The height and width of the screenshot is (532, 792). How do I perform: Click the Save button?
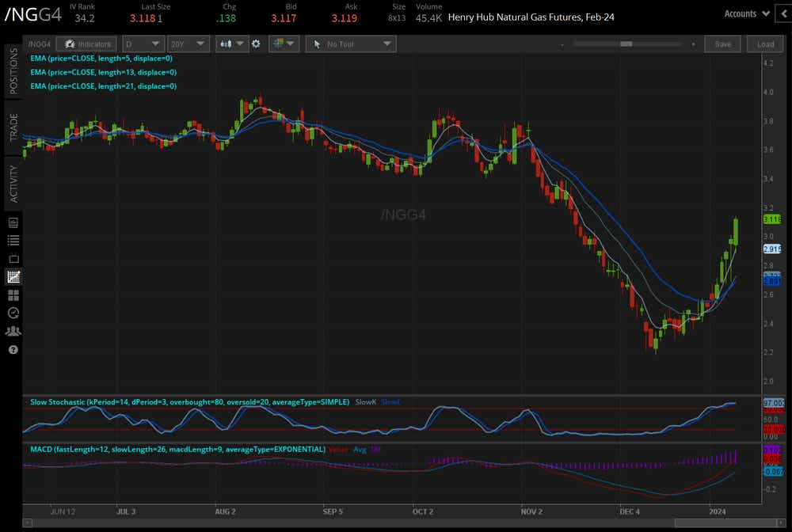tap(722, 44)
